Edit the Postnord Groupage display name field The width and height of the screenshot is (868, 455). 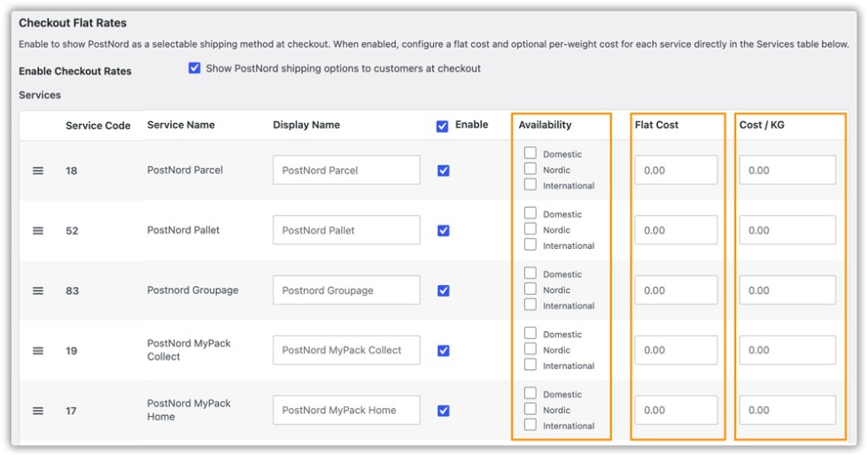click(x=346, y=290)
